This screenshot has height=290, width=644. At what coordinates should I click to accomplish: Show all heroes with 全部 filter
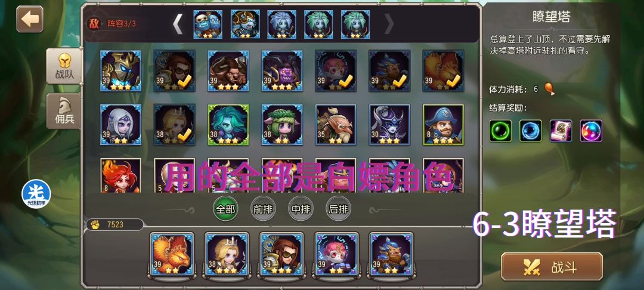click(225, 209)
